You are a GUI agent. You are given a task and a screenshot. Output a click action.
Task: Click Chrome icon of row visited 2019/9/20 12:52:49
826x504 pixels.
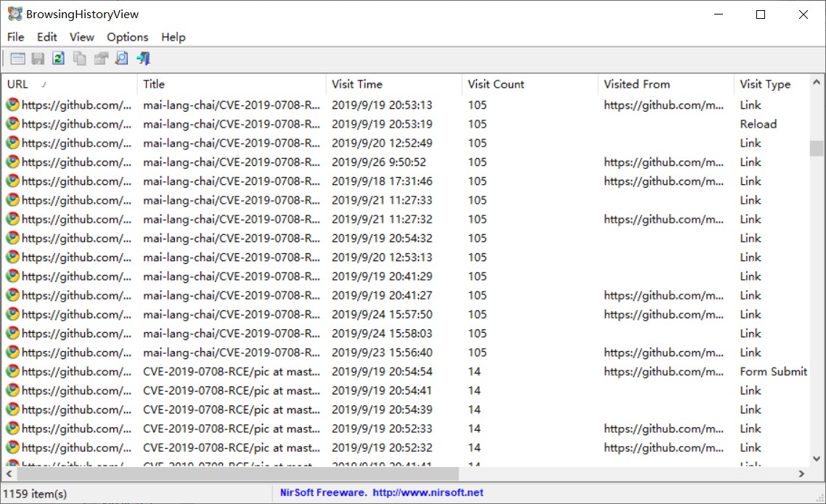click(x=12, y=143)
